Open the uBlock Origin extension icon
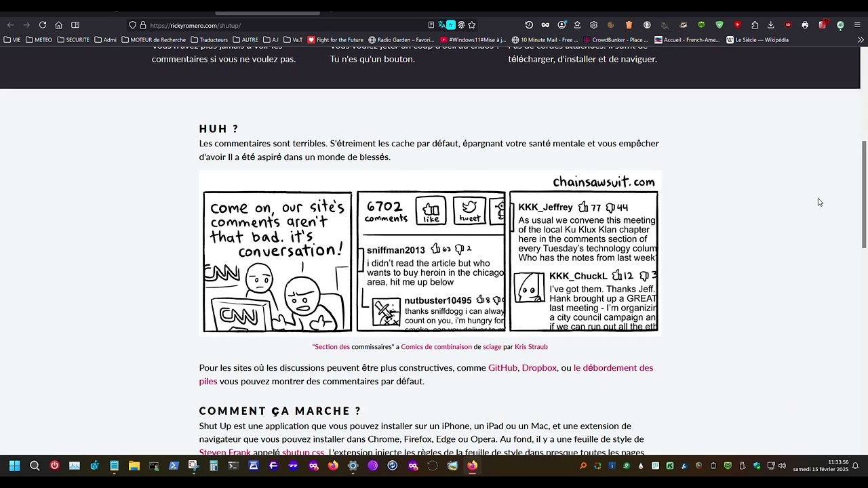The image size is (868, 488). (788, 25)
